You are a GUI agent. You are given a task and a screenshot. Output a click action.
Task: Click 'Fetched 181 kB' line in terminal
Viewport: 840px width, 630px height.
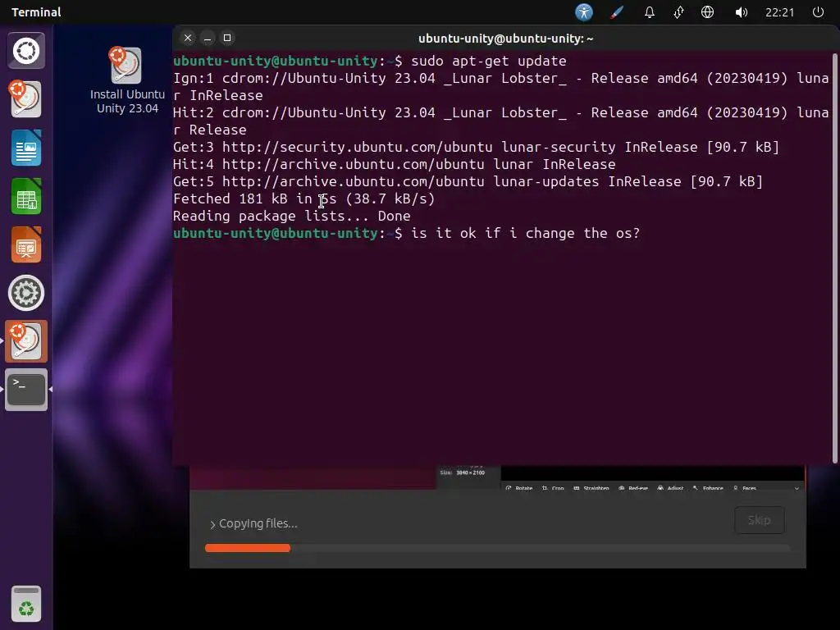(x=304, y=199)
